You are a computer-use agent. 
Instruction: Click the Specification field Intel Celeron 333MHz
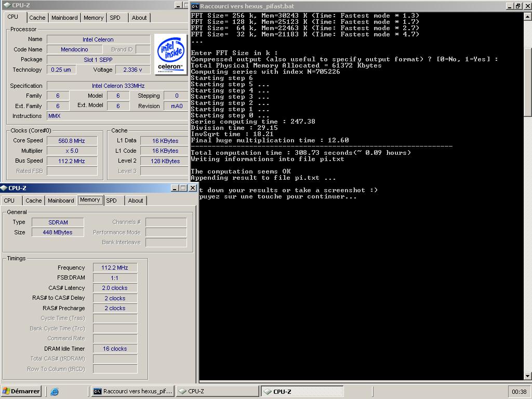tap(118, 86)
